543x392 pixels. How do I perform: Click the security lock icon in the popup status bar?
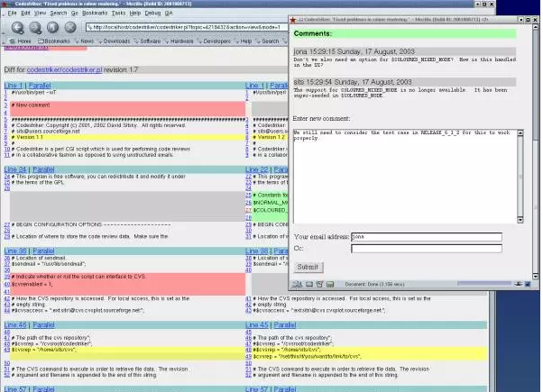click(528, 284)
